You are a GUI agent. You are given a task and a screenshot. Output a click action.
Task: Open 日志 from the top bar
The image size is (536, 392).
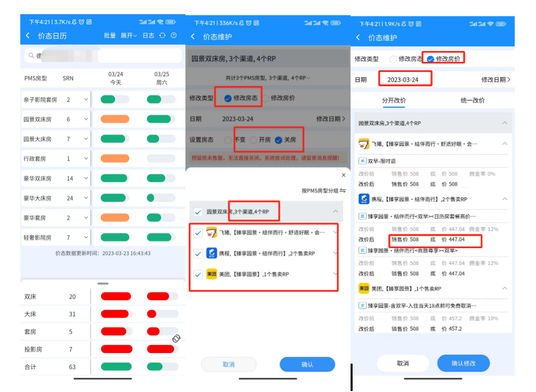[x=148, y=35]
